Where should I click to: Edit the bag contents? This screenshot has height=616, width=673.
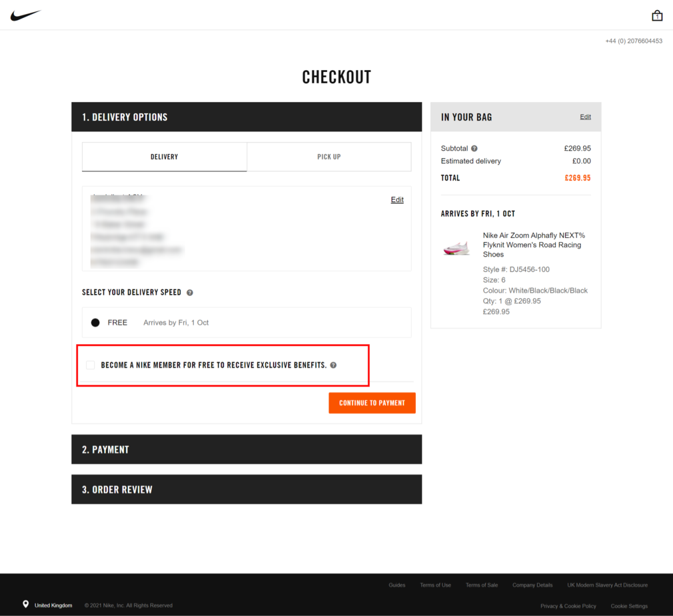[586, 117]
